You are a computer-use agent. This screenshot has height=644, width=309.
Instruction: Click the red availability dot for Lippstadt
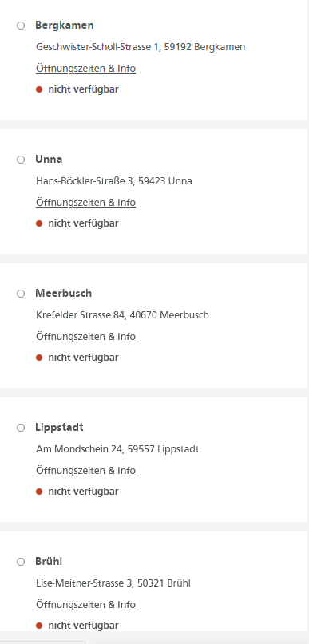click(39, 492)
